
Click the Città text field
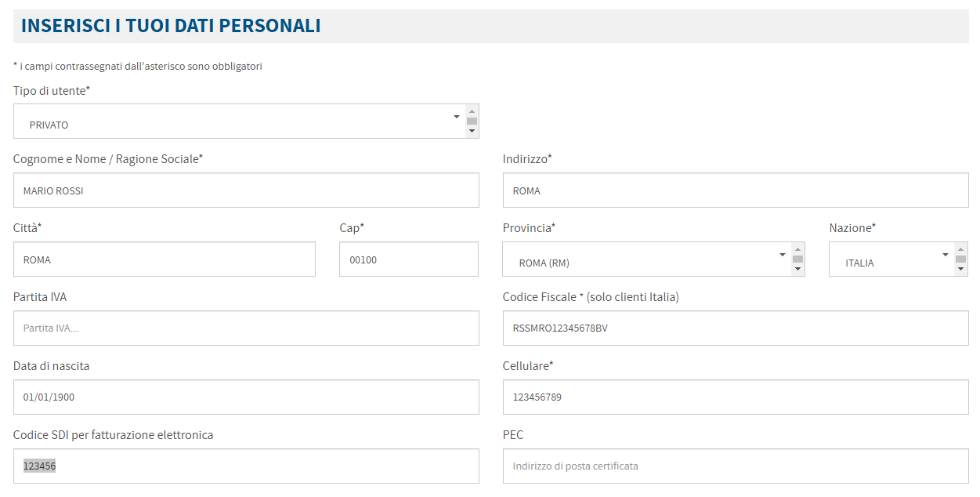[x=165, y=259]
